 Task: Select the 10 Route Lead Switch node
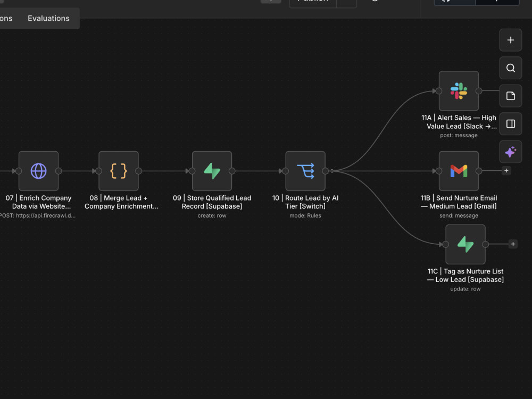(305, 171)
